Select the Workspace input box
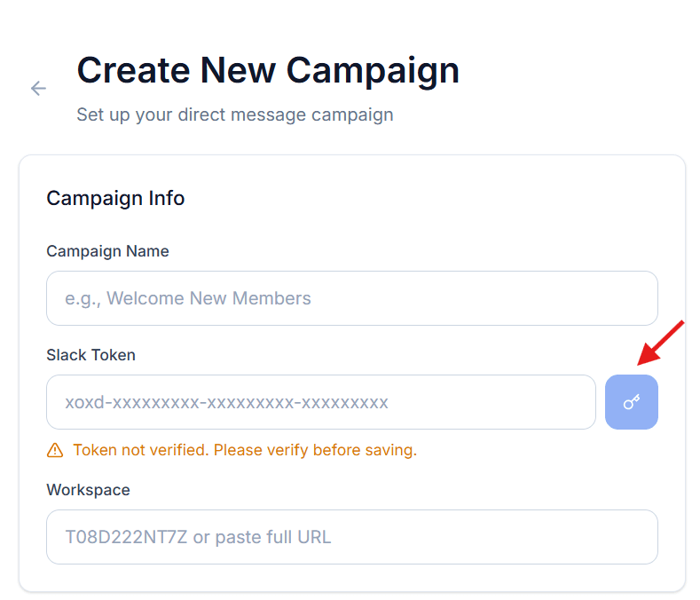Screen dimensions: 700x600 tap(351, 537)
